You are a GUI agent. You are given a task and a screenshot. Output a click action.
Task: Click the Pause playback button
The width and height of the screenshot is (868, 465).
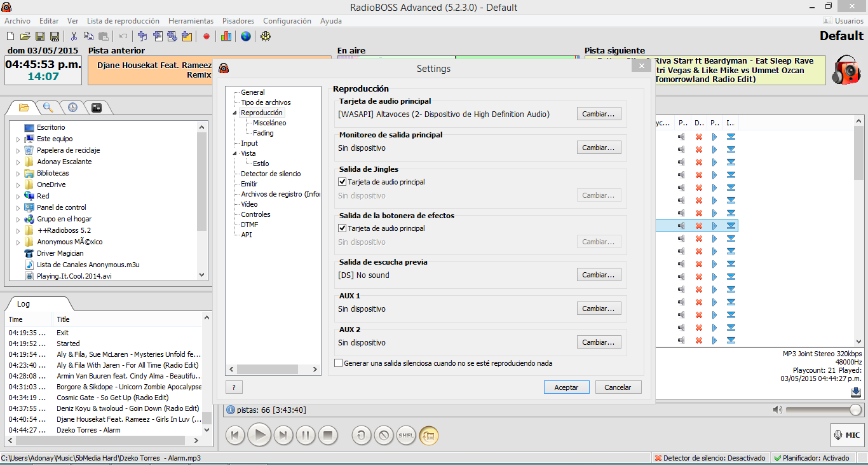[x=306, y=436]
